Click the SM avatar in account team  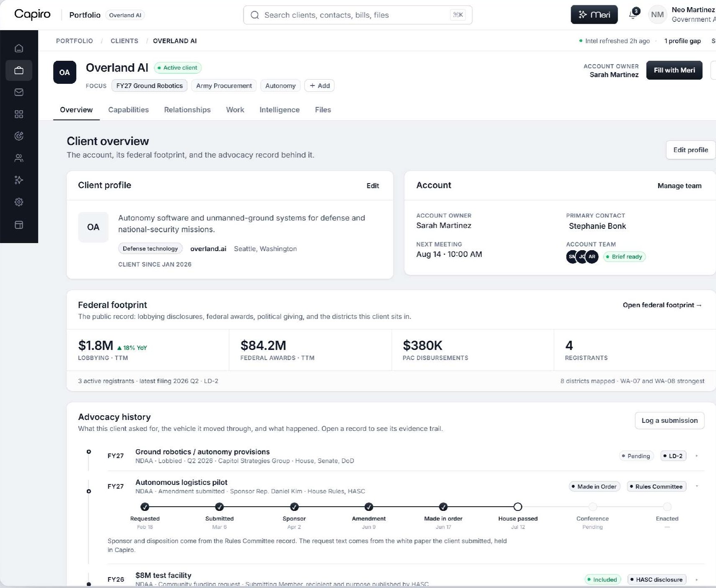[571, 256]
